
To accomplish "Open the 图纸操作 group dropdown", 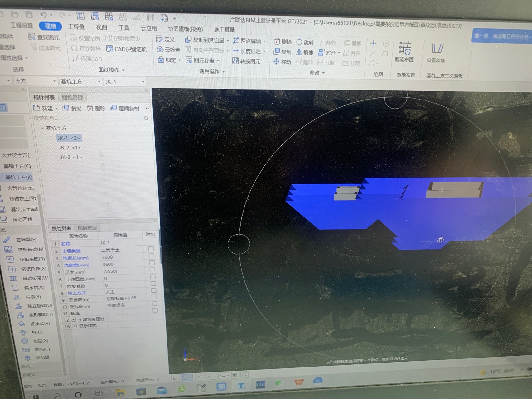I will click(x=112, y=70).
